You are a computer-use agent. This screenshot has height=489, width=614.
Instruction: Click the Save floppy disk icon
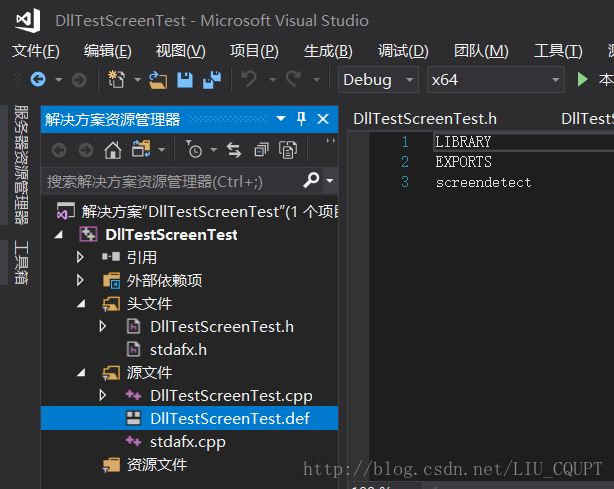point(185,80)
